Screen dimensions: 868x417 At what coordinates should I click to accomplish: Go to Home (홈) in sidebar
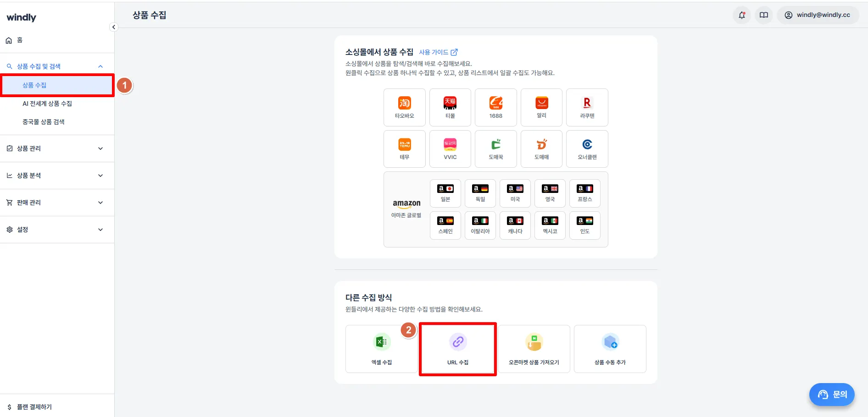pyautogui.click(x=57, y=40)
